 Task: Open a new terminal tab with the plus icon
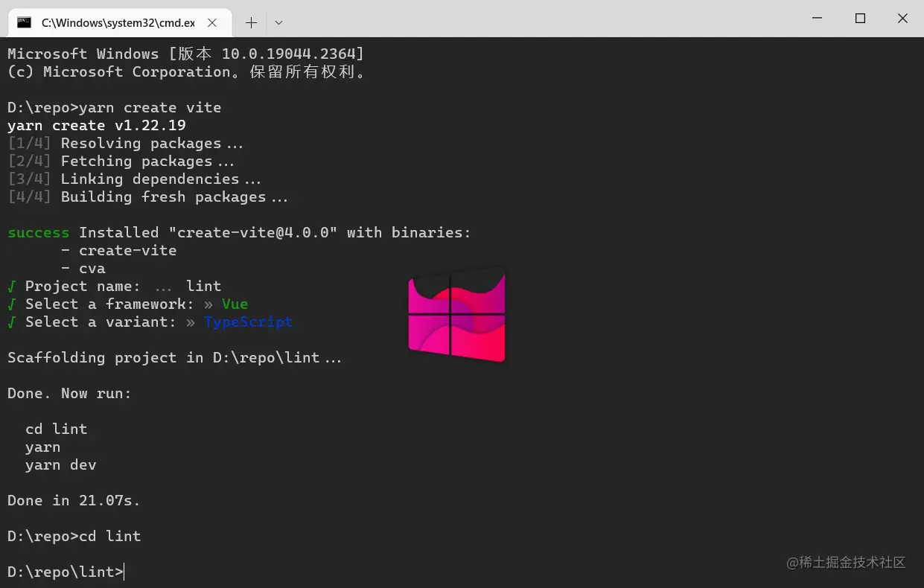(251, 22)
